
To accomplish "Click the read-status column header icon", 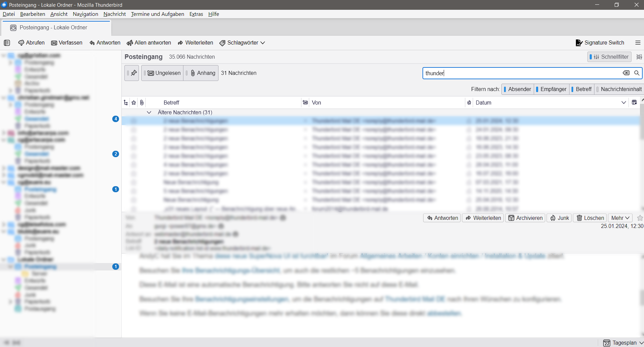I will point(305,103).
